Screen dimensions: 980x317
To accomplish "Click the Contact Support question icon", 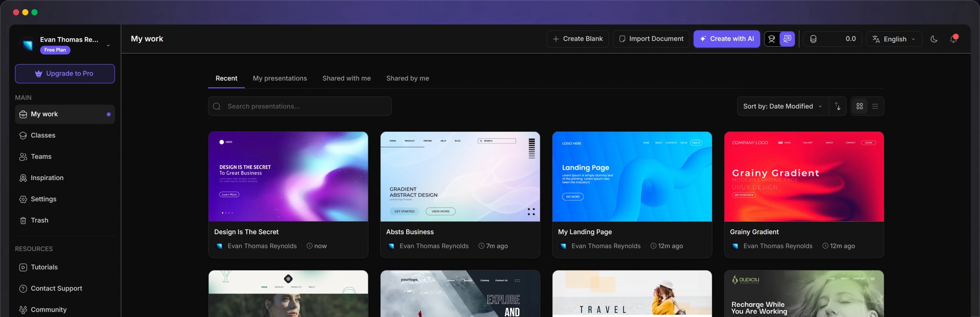I will point(23,288).
